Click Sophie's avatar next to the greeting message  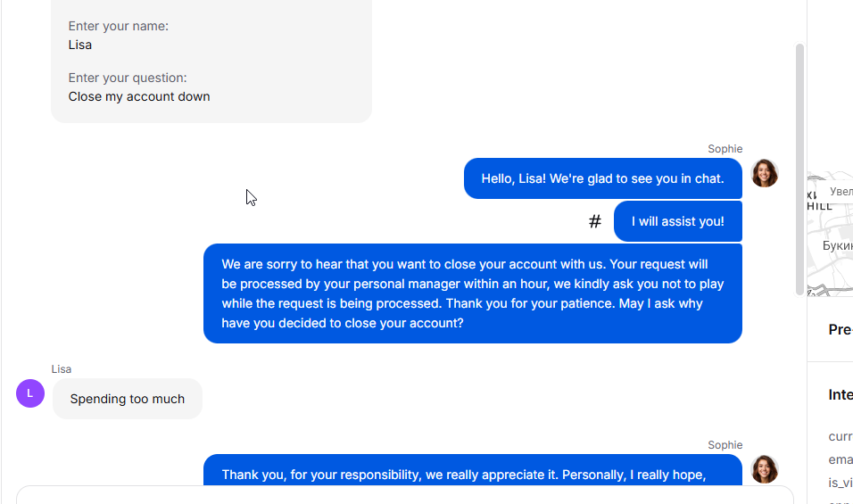pos(765,173)
